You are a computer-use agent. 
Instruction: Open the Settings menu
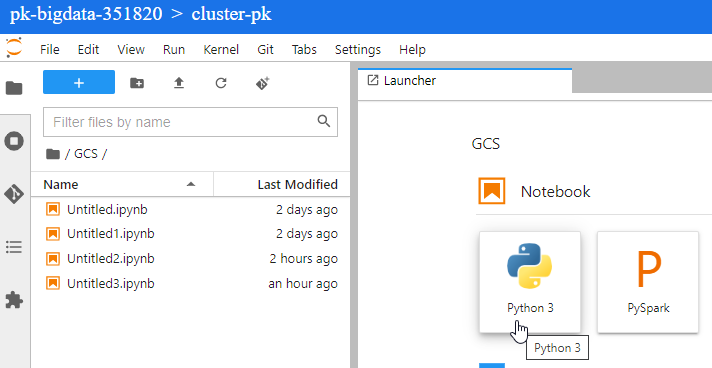tap(358, 49)
